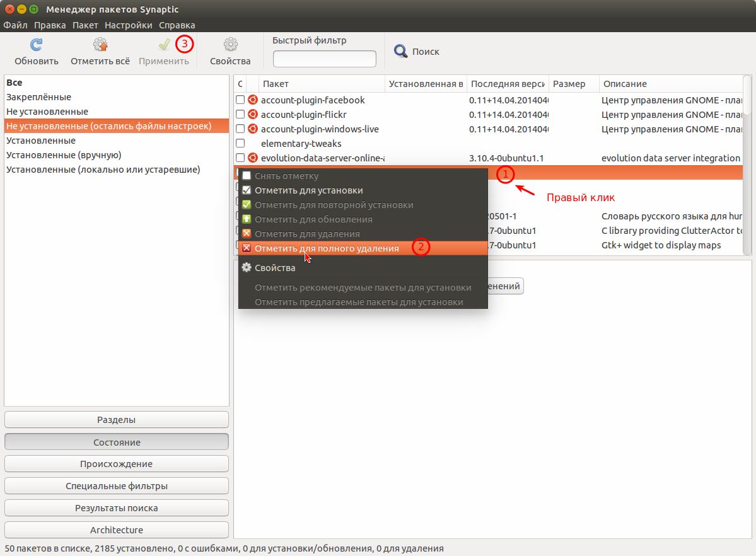Select the Закреплённые filter entry
This screenshot has width=756, height=556.
click(116, 97)
